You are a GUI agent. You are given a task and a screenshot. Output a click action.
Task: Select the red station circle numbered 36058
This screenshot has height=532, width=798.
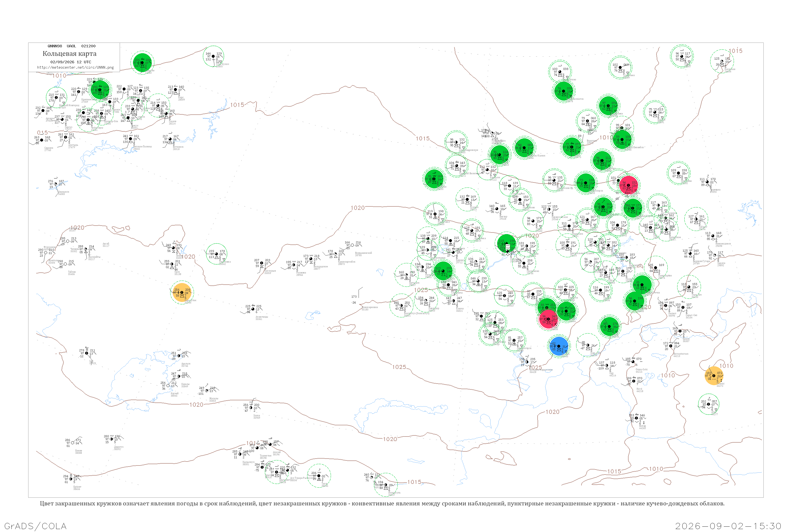(x=548, y=319)
